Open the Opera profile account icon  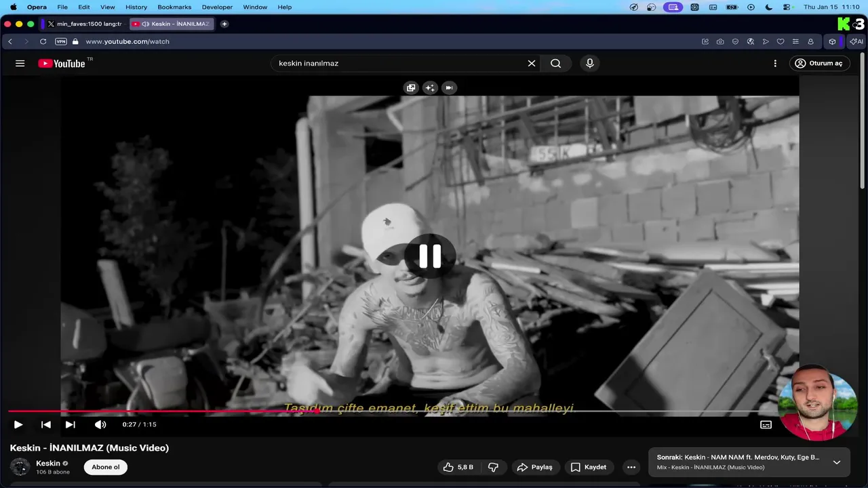pyautogui.click(x=810, y=41)
